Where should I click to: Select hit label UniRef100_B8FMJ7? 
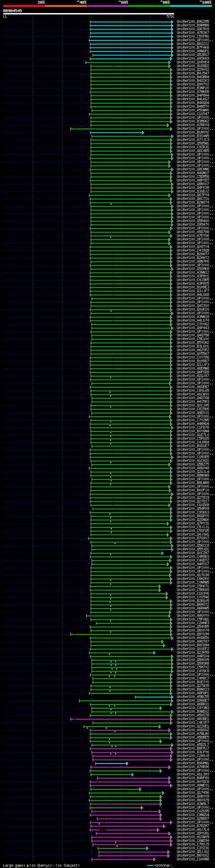tap(193, 749)
